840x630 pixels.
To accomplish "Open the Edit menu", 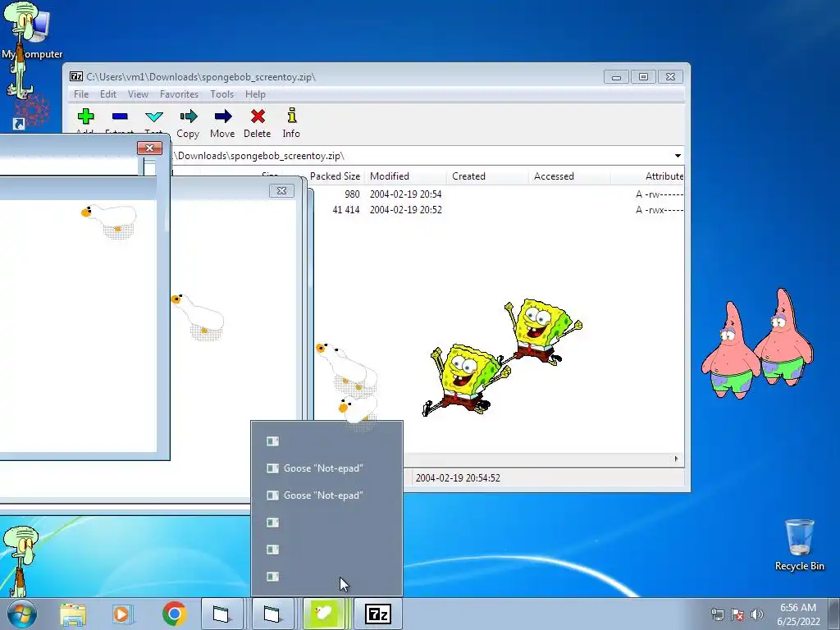I will click(108, 94).
